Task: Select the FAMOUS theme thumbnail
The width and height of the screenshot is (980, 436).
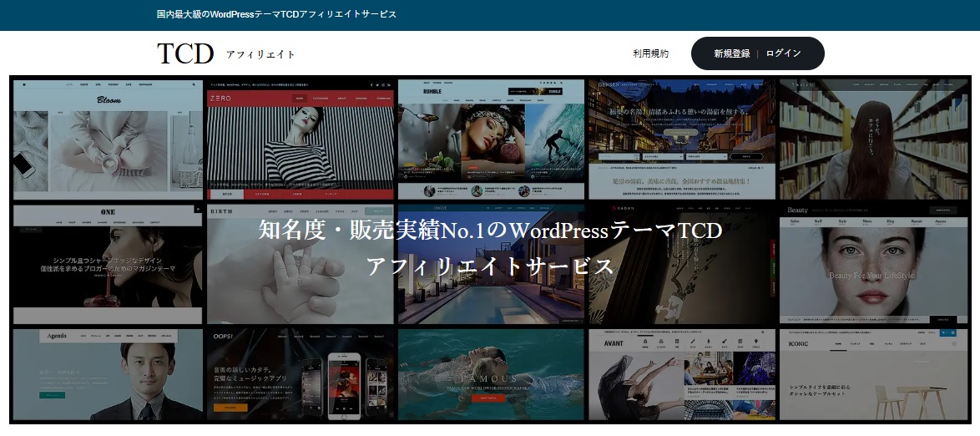Action: coord(491,375)
